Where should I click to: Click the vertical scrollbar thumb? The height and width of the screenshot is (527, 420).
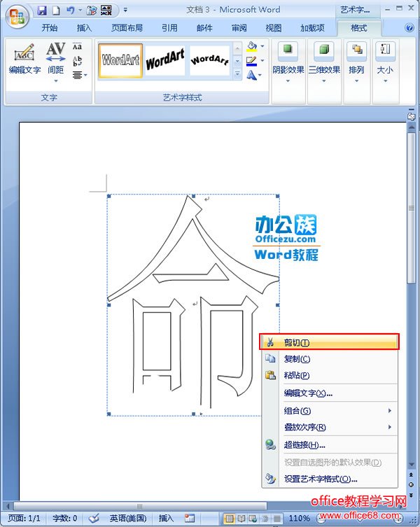point(412,208)
